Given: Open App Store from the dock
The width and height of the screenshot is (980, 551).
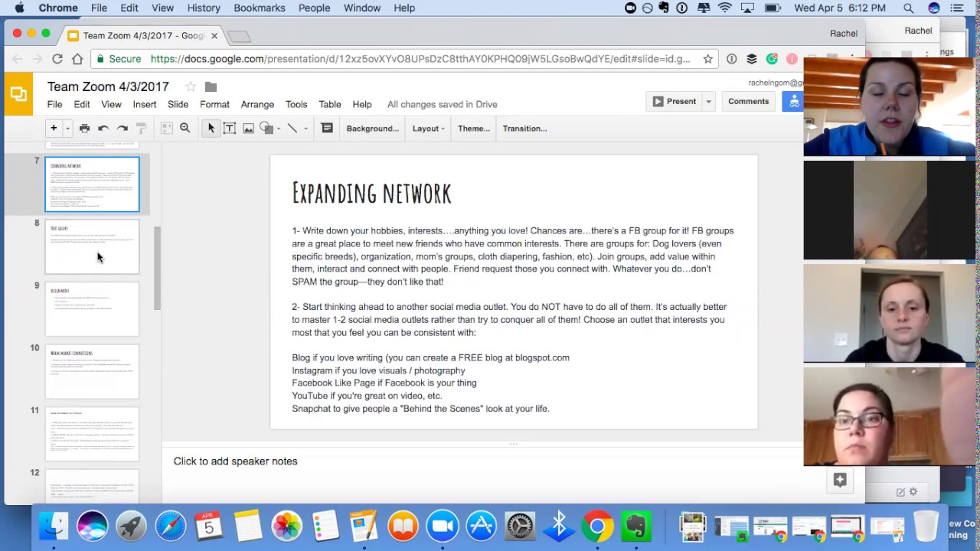Looking at the screenshot, I should (482, 526).
